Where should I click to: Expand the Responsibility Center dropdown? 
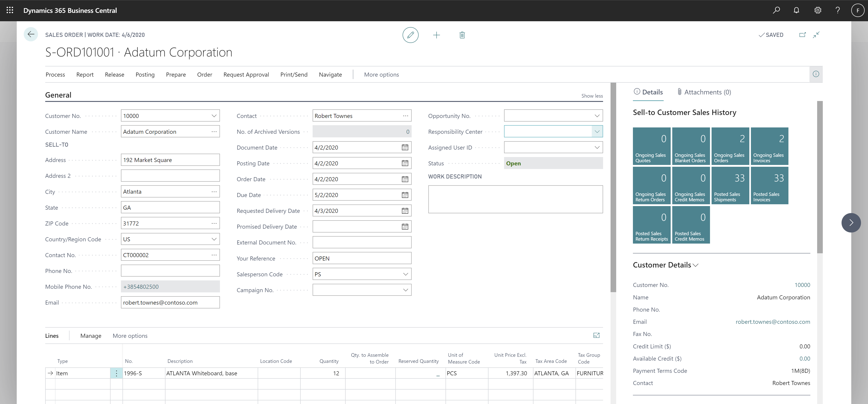click(x=597, y=131)
